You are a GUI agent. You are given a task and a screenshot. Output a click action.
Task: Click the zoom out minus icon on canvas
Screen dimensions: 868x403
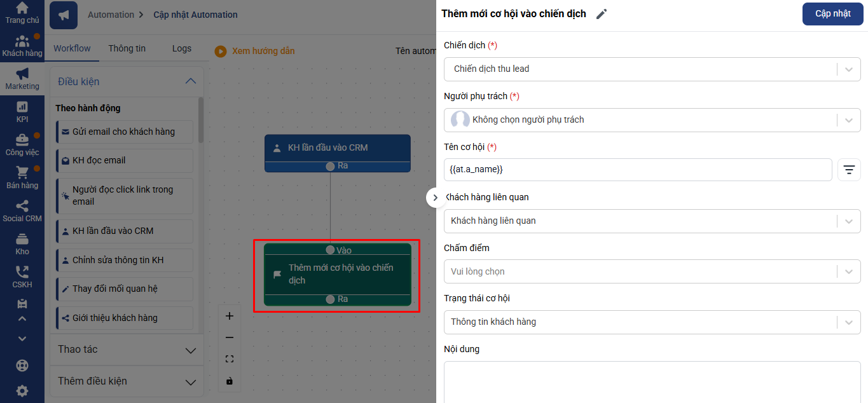230,338
